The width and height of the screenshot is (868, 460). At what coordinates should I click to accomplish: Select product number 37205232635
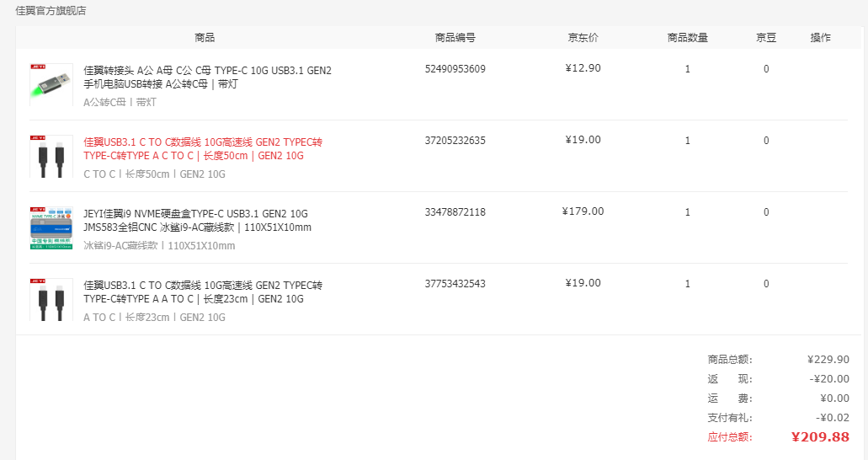(x=455, y=140)
